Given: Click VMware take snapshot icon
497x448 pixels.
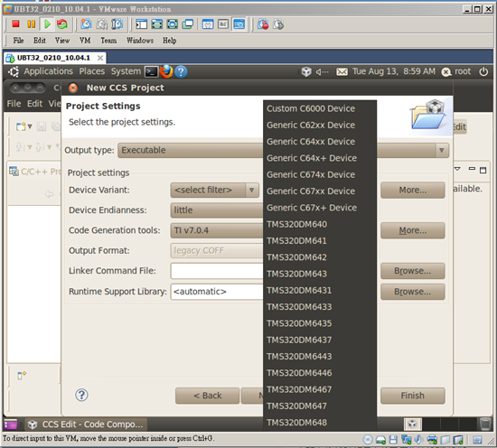Looking at the screenshot, I should tap(86, 24).
